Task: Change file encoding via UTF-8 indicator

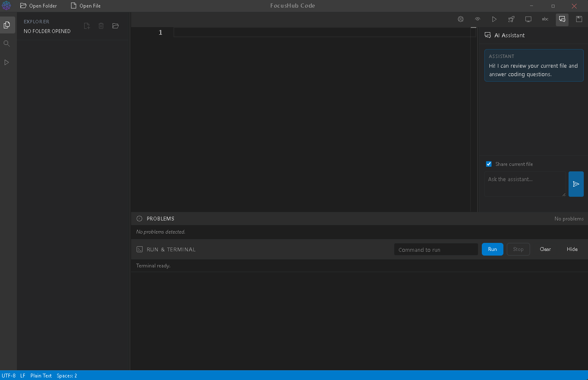Action: coord(9,376)
